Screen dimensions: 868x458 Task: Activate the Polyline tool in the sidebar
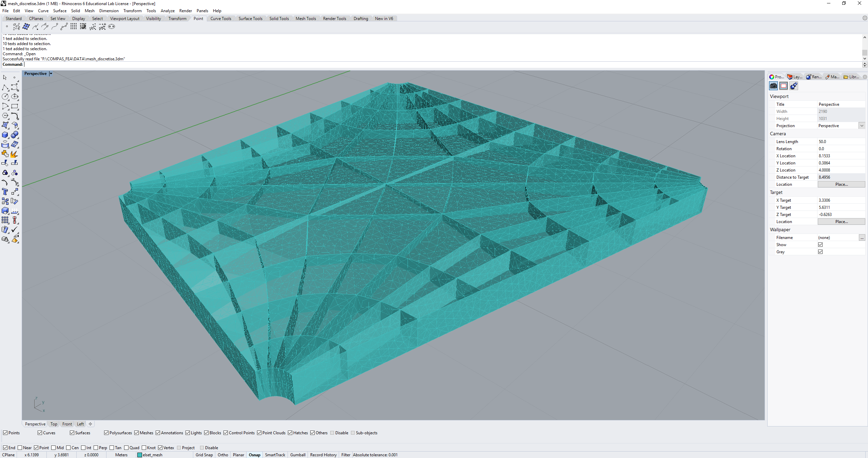point(5,87)
